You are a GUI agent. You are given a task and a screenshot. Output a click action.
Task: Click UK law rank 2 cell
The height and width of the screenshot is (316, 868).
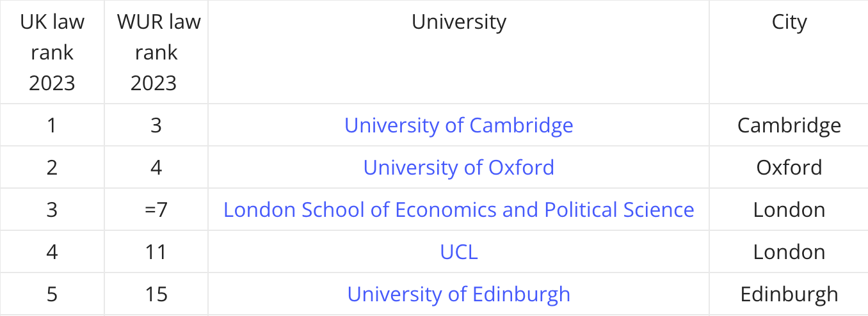pyautogui.click(x=52, y=167)
